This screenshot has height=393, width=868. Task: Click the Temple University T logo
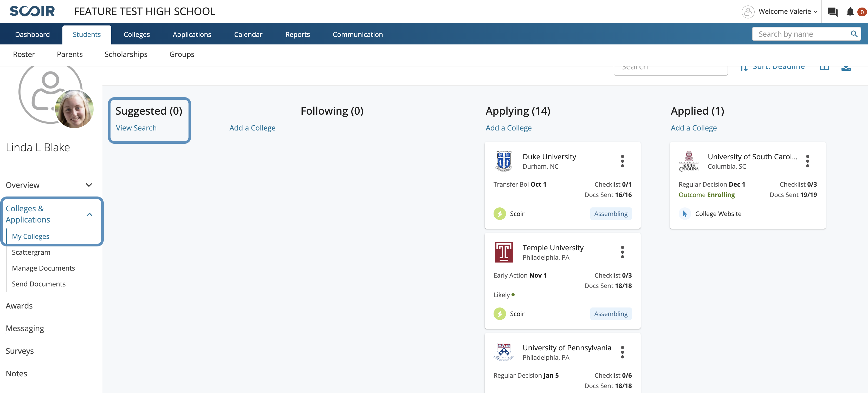pyautogui.click(x=504, y=252)
